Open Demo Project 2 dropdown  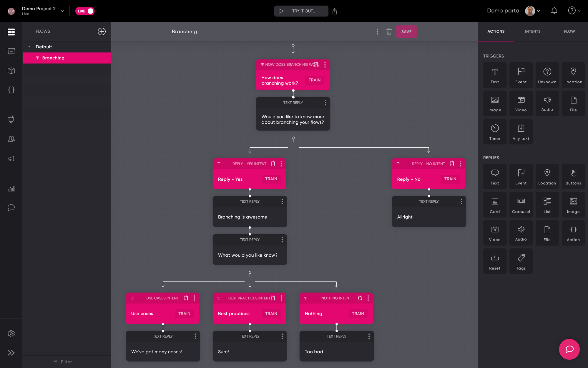pyautogui.click(x=63, y=11)
